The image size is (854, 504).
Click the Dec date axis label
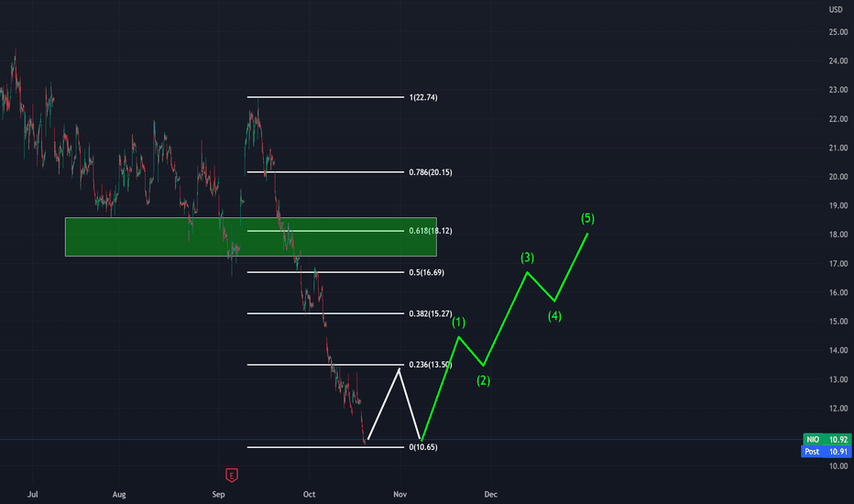tap(491, 494)
